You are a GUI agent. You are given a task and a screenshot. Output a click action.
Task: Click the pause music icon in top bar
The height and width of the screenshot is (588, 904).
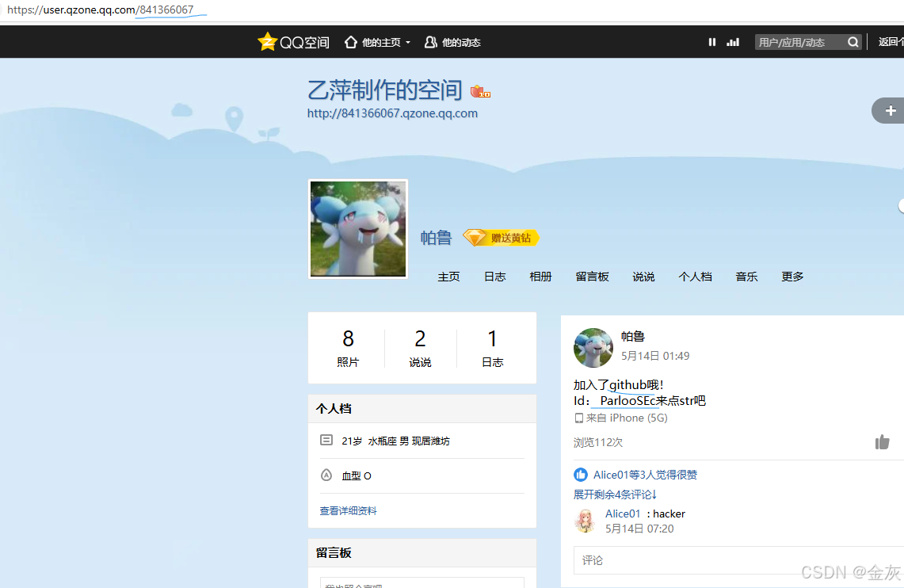coord(712,42)
